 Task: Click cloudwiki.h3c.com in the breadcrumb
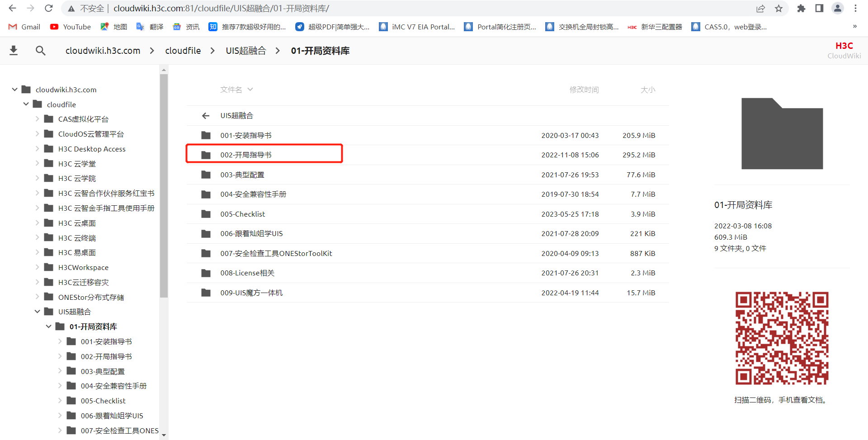coord(103,51)
